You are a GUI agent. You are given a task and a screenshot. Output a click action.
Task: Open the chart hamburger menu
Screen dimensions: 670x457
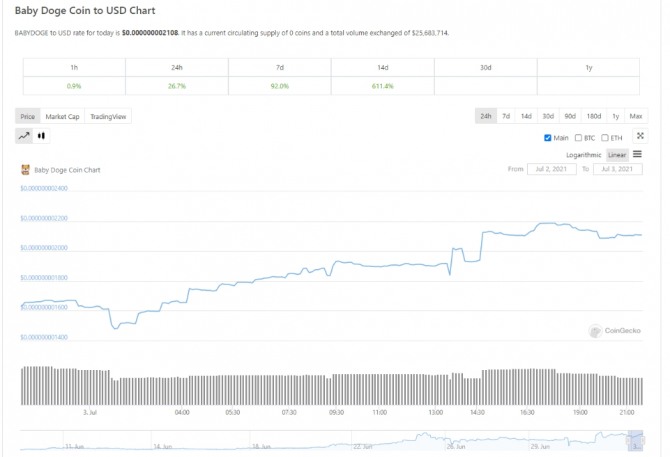637,155
